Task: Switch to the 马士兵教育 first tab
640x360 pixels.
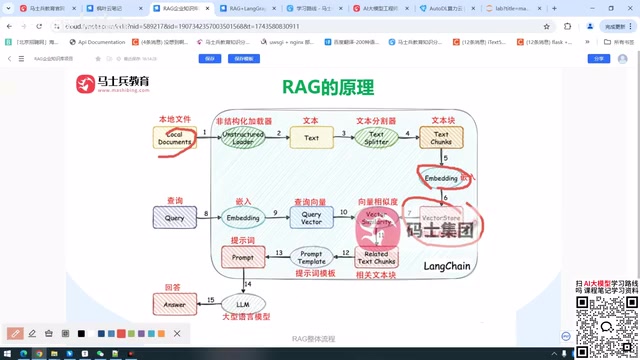Action: 47,8
